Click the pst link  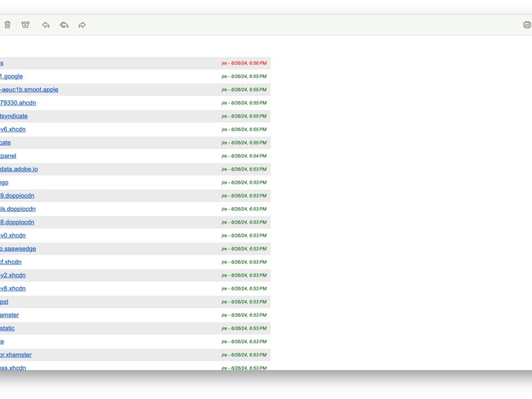[x=4, y=302]
